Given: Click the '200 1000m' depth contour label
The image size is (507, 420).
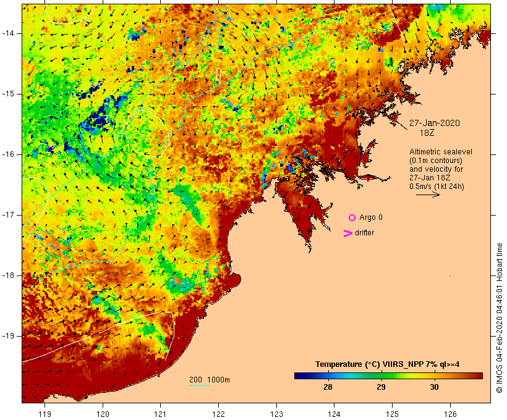Looking at the screenshot, I should (210, 380).
